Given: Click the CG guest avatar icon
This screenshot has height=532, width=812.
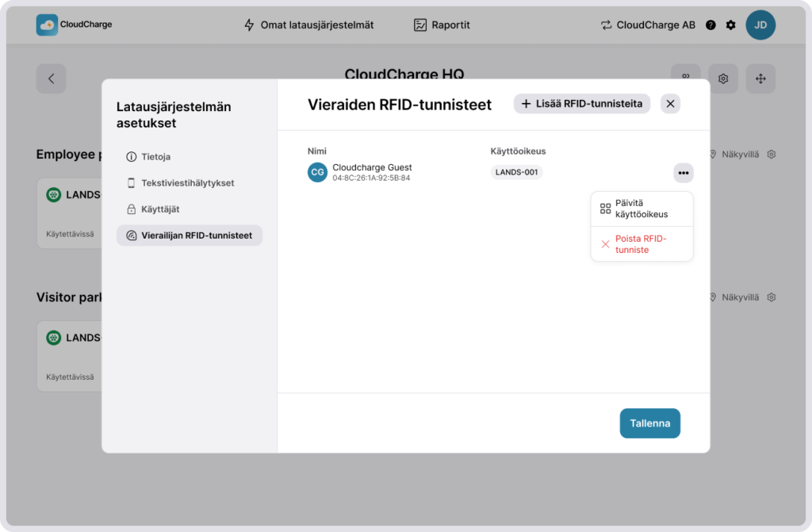Looking at the screenshot, I should click(317, 172).
